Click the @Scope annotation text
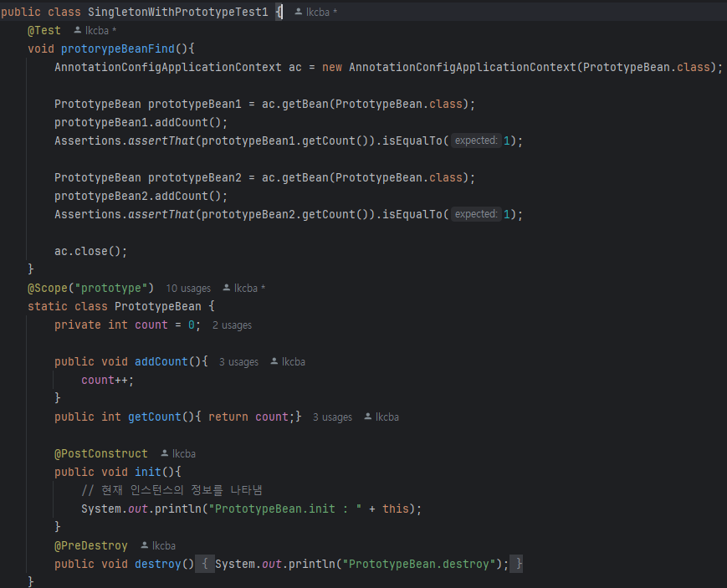 pyautogui.click(x=48, y=288)
